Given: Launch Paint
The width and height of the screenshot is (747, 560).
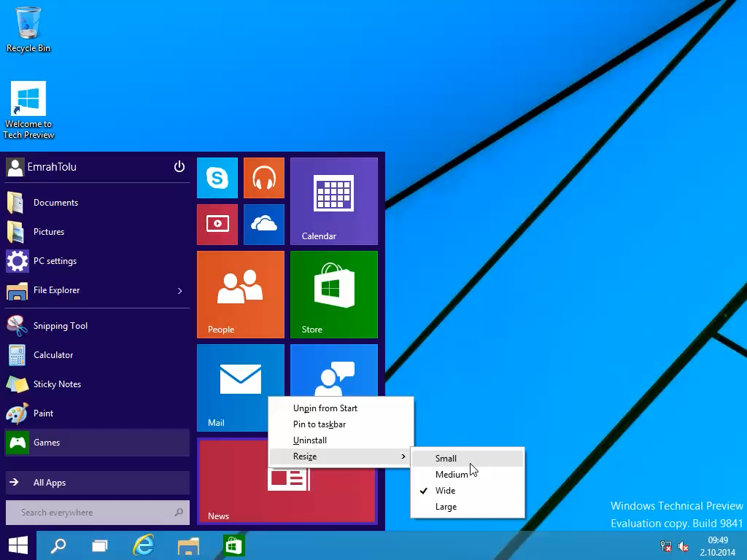Looking at the screenshot, I should tap(97, 413).
